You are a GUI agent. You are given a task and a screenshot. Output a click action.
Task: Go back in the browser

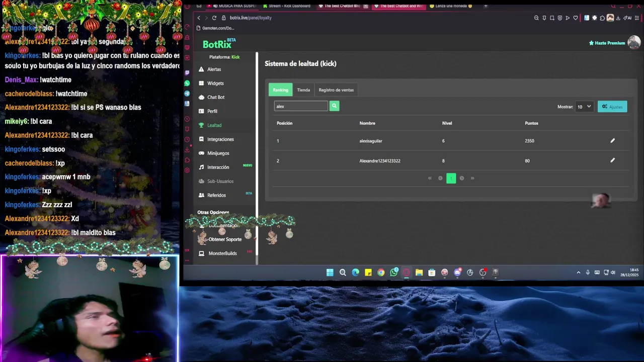click(x=199, y=18)
